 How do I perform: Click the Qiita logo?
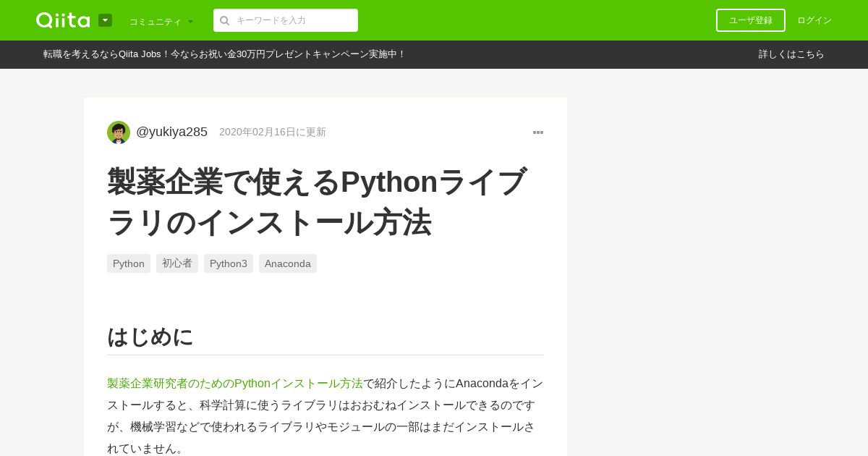point(63,20)
